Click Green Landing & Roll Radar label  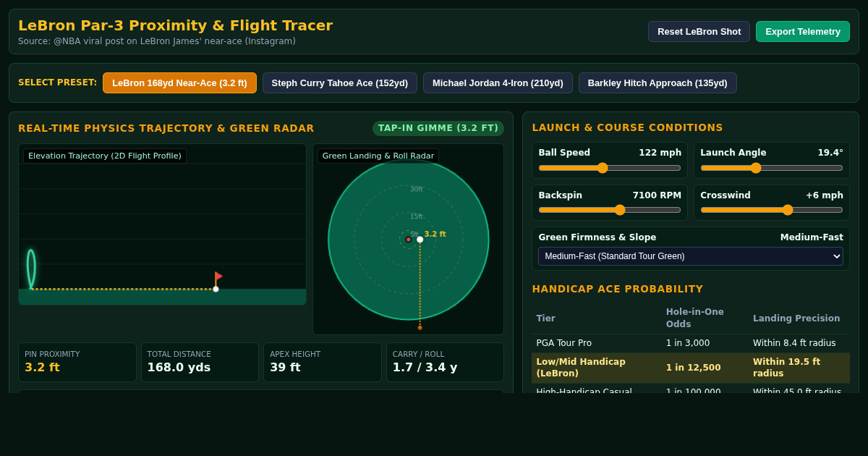[378, 156]
